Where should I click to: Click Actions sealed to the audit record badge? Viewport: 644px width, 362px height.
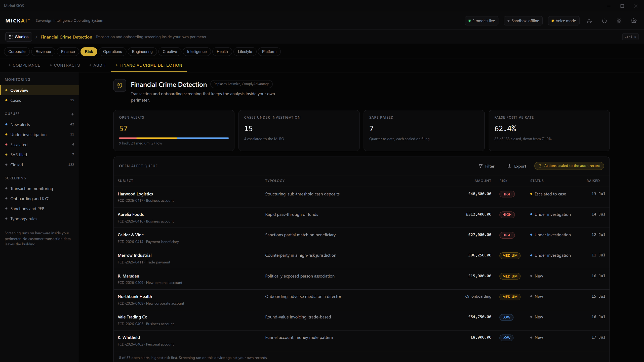(x=569, y=166)
